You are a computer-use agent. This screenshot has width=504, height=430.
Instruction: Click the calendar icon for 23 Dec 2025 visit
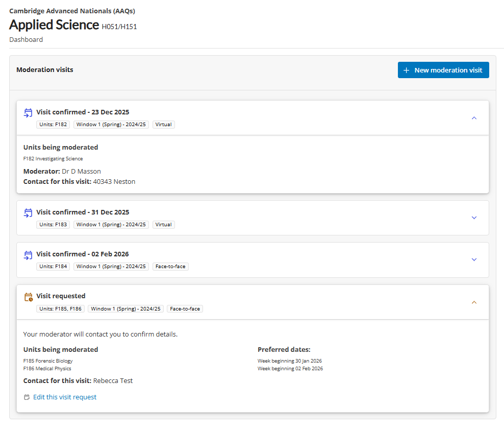29,113
